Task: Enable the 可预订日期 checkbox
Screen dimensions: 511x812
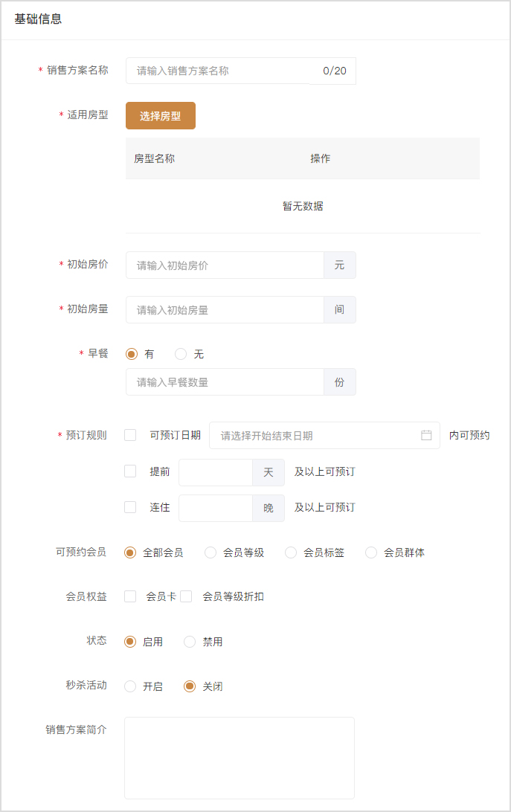Action: click(x=130, y=436)
